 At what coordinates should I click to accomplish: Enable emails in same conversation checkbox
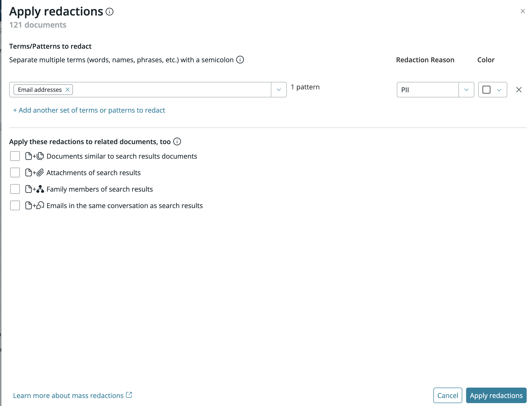pyautogui.click(x=15, y=205)
